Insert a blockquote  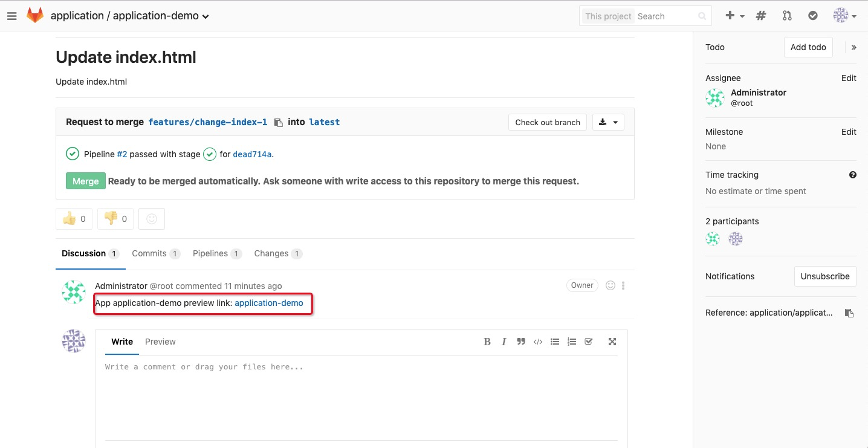520,342
